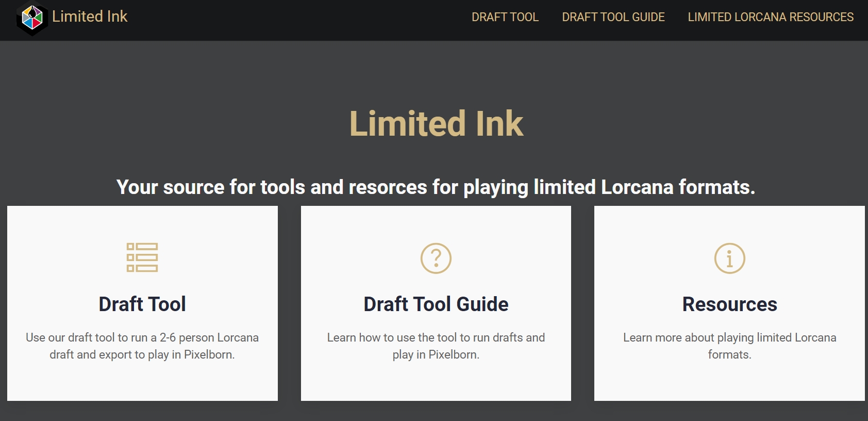868x421 pixels.
Task: Open the Draft Tool card title
Action: (x=142, y=304)
